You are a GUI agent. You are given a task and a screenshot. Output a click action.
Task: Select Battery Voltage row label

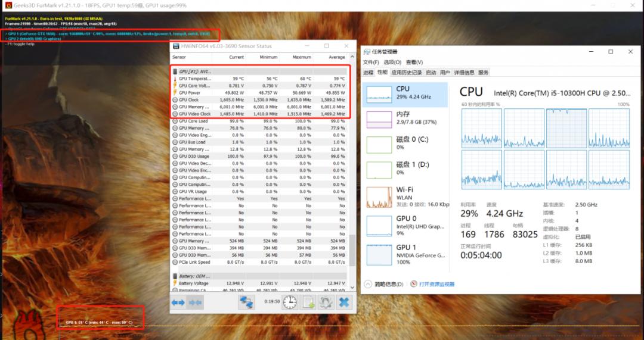(193, 283)
